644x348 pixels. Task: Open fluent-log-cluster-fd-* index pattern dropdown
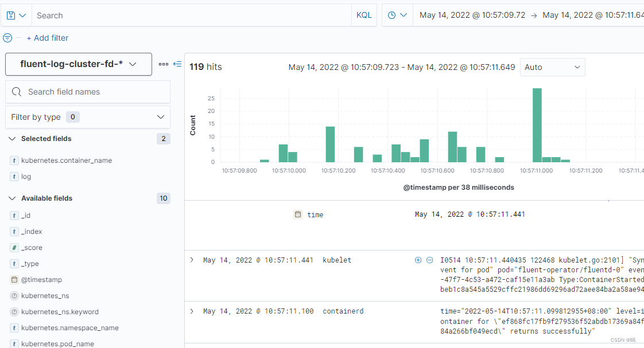pyautogui.click(x=78, y=64)
